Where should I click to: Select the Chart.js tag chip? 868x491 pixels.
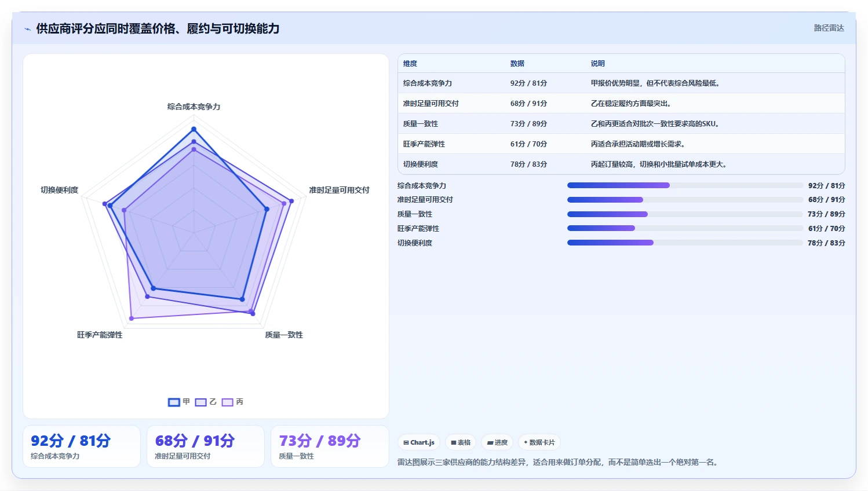pyautogui.click(x=419, y=442)
